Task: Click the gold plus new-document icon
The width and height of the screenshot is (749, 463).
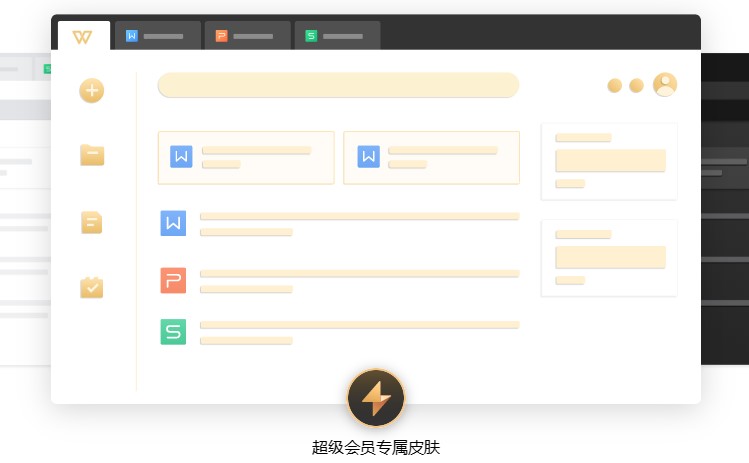Action: pos(92,90)
